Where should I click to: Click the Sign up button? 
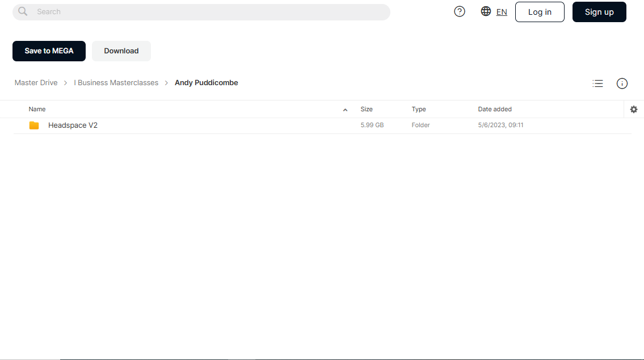(599, 12)
